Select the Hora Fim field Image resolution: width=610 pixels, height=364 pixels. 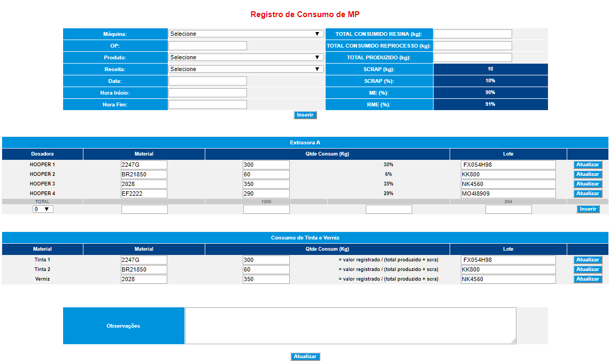[x=207, y=104]
